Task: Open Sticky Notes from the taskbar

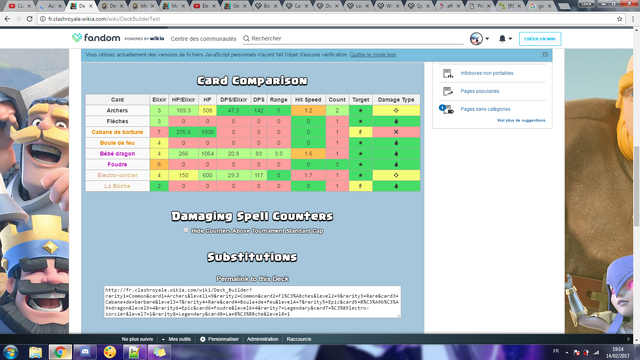Action: point(159,352)
